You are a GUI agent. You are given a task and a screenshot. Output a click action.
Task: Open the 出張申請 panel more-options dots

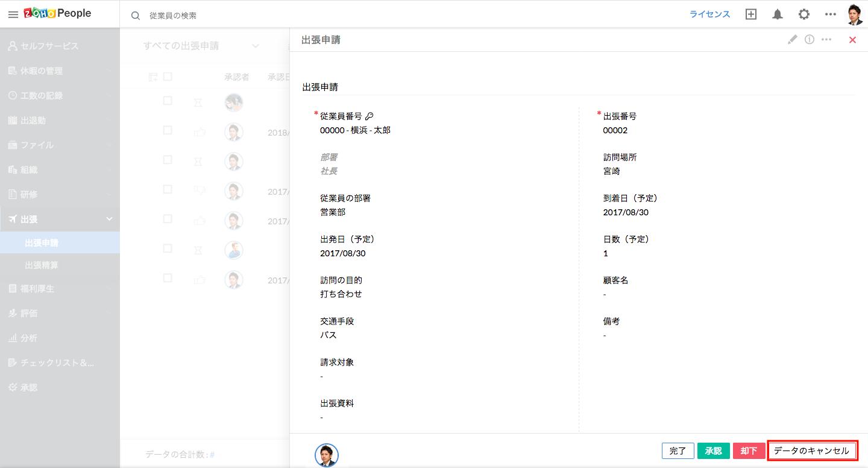[826, 39]
